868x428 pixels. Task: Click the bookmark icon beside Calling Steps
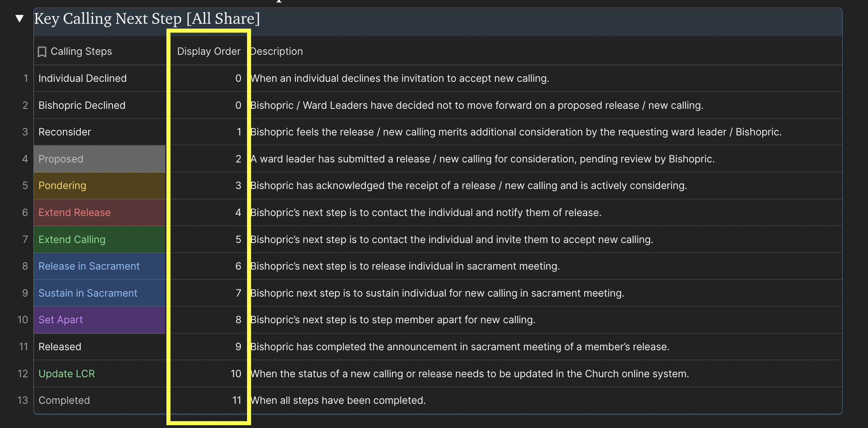point(42,52)
